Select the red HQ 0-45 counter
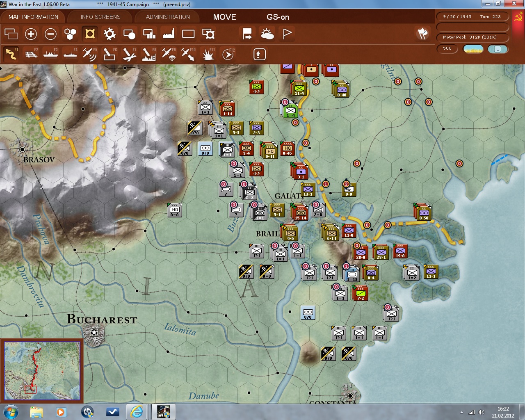Screen dimensions: 525x420 tap(288, 149)
